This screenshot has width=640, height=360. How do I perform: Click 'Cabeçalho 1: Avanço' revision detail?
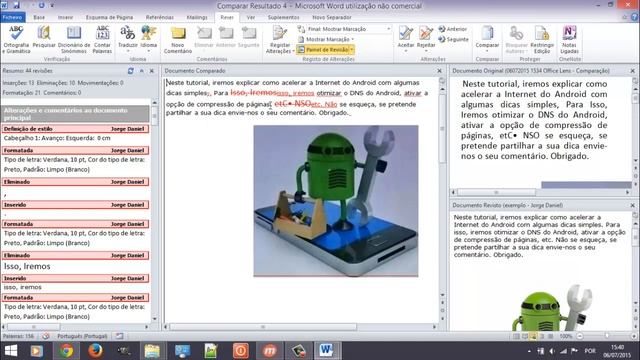coord(57,138)
